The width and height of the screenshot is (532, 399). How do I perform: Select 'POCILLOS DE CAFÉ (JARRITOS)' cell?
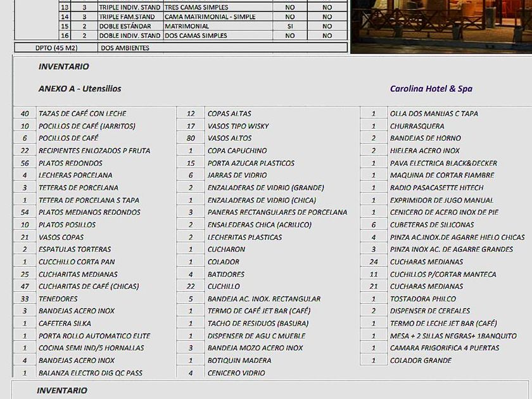(87, 126)
